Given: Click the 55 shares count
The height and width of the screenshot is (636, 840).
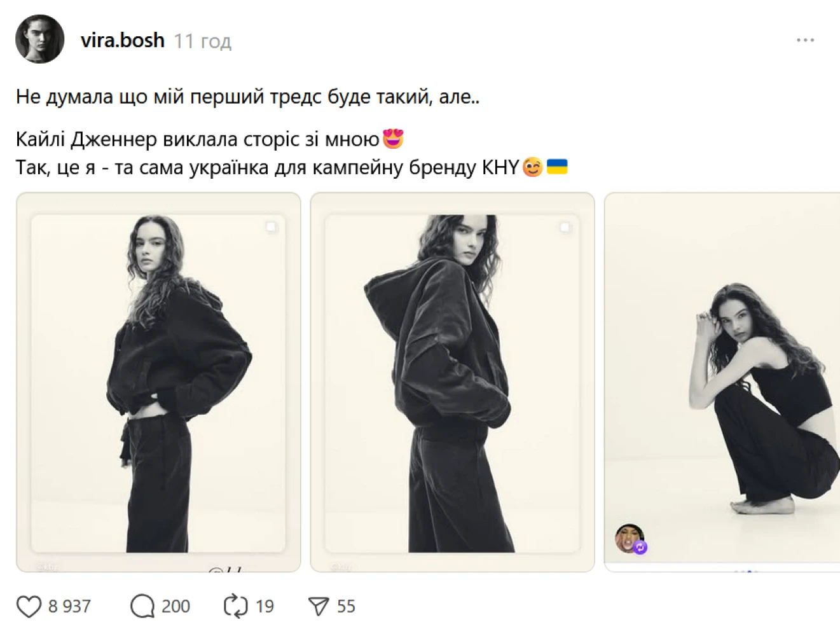Looking at the screenshot, I should click(346, 606).
